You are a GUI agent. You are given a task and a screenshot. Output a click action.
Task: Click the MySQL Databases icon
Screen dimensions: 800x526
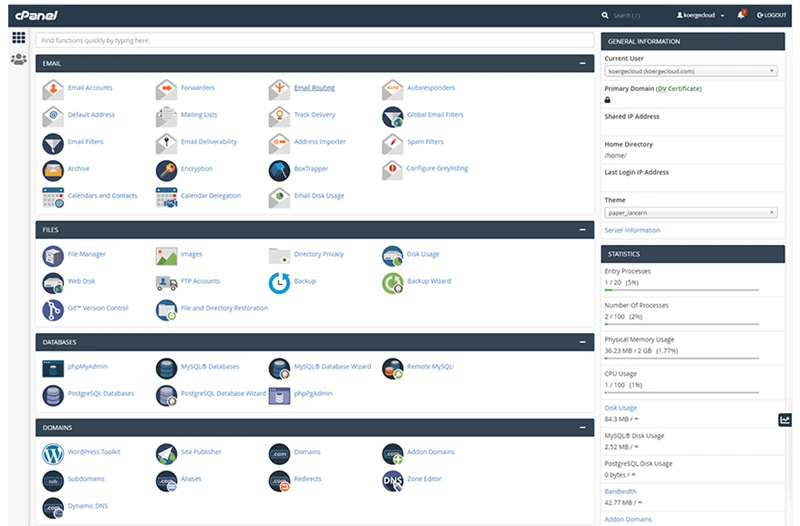tap(166, 368)
